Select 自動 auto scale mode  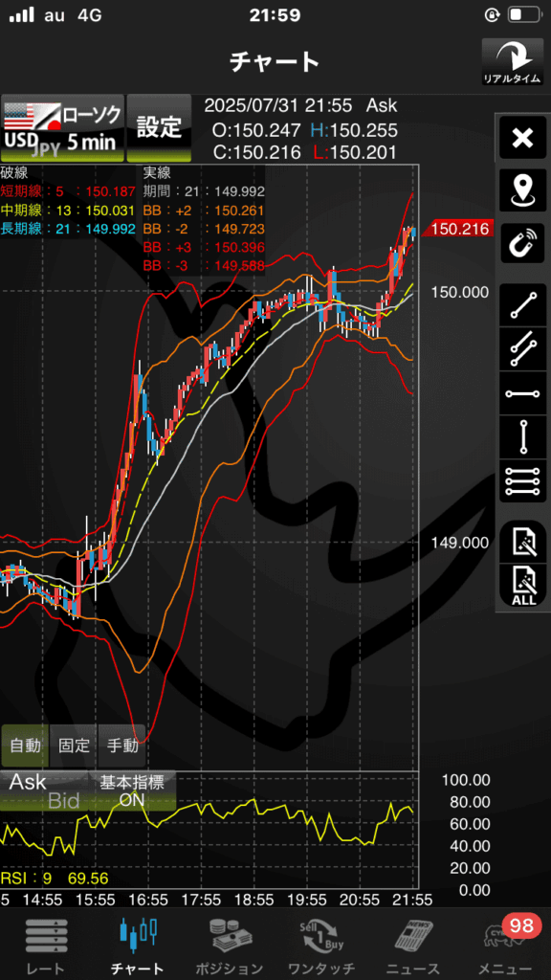coord(25,746)
